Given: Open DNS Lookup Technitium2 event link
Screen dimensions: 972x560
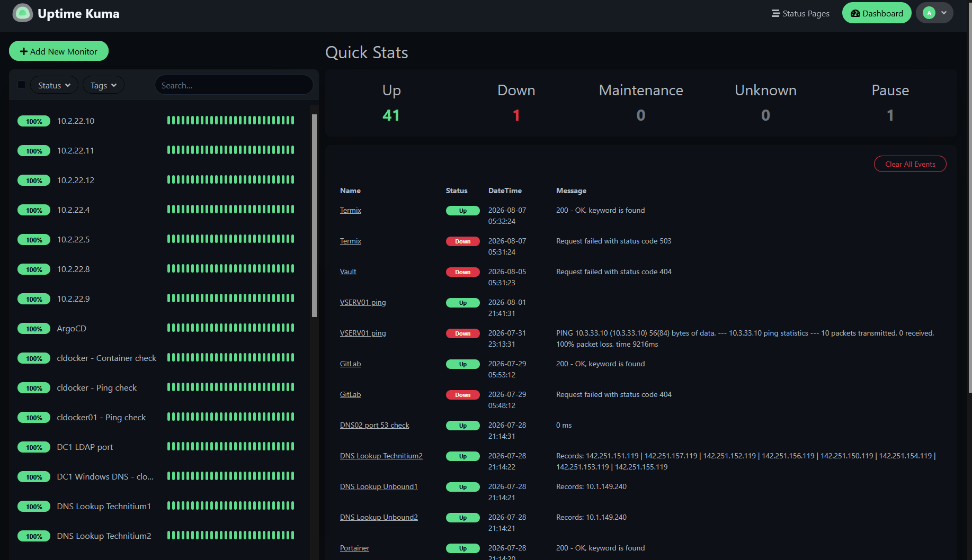Looking at the screenshot, I should [x=381, y=456].
